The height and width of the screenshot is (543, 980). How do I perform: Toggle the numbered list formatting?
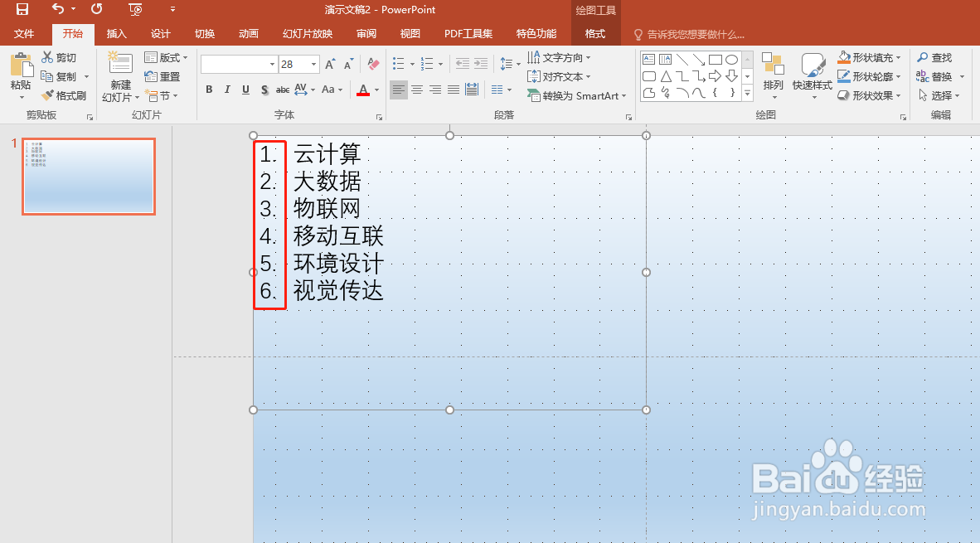tap(426, 62)
